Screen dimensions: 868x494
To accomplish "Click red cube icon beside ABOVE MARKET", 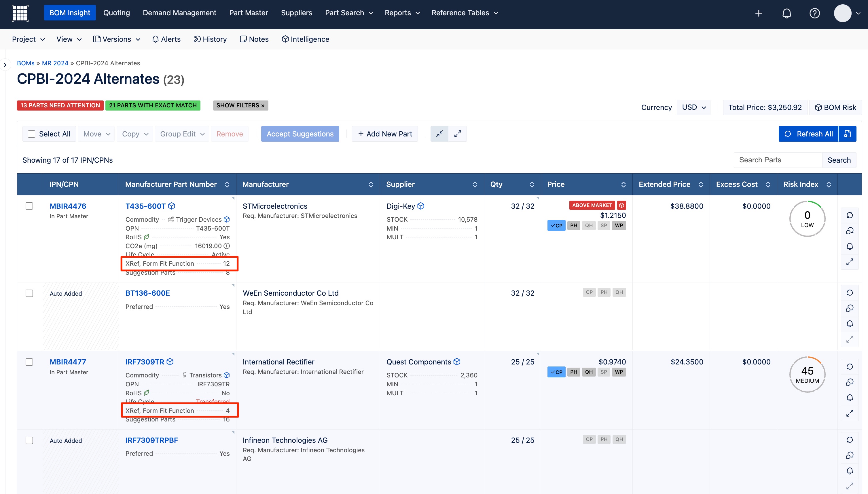I will 621,205.
